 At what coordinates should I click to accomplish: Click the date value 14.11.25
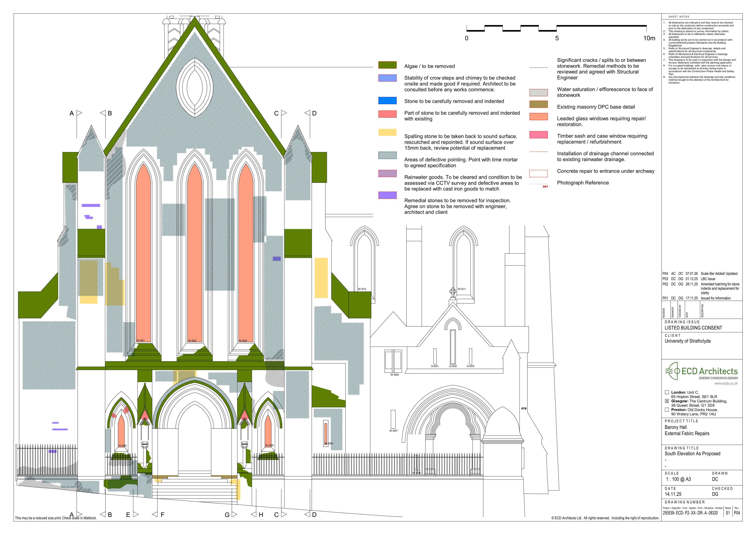tap(673, 494)
